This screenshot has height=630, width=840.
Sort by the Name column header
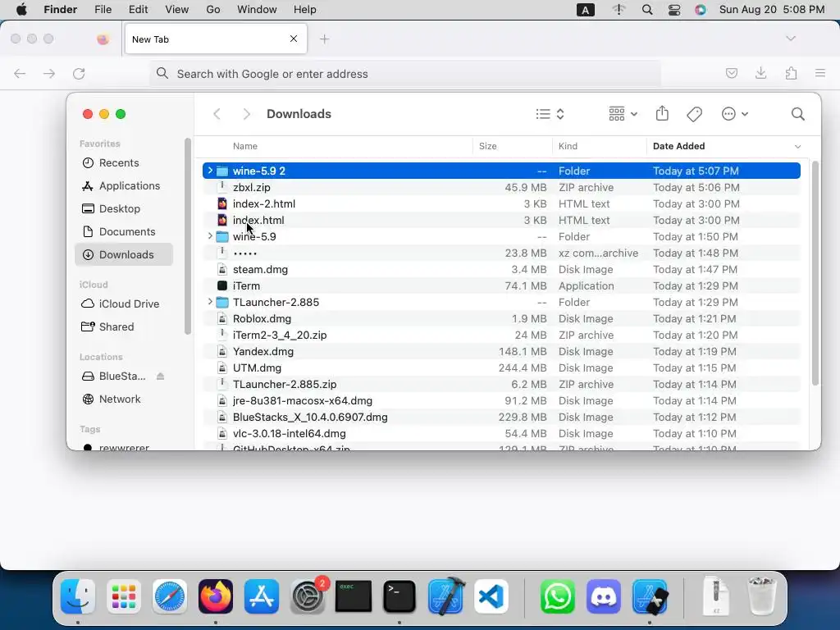(244, 146)
